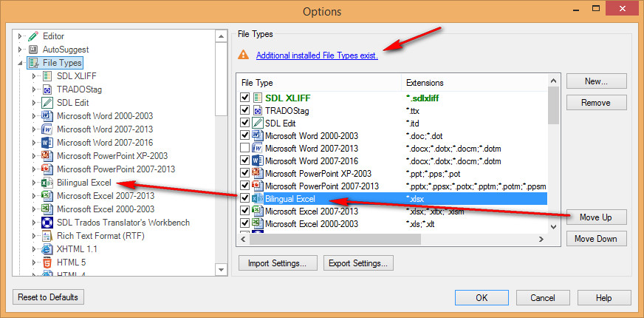Click file type list scroll up arrow
Screen dimensions: 644x318
tap(554, 81)
